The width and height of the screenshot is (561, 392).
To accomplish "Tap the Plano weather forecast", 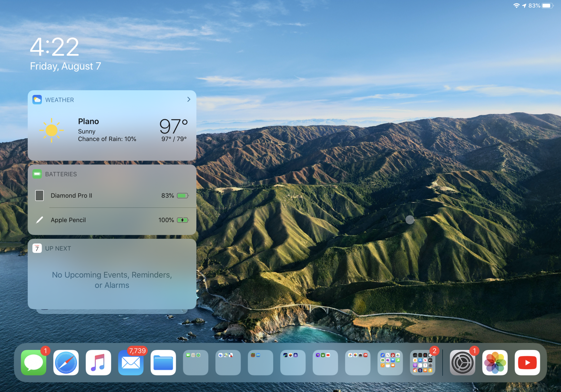I will tap(112, 130).
